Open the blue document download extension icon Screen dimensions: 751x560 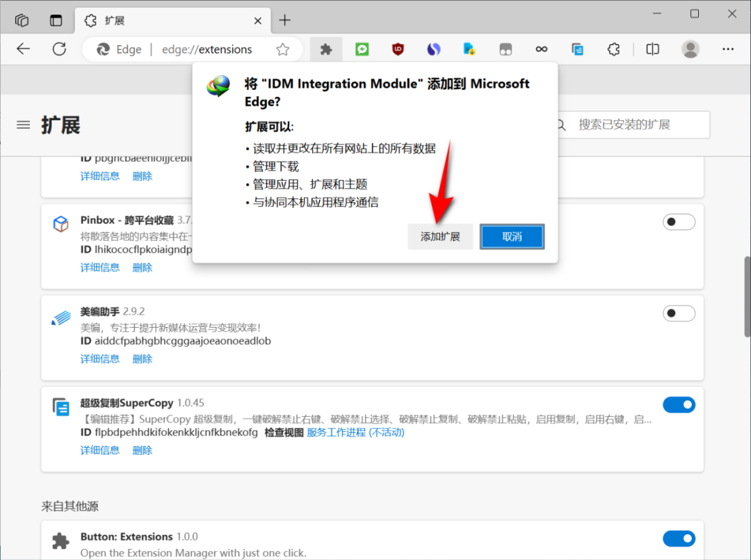coord(469,49)
